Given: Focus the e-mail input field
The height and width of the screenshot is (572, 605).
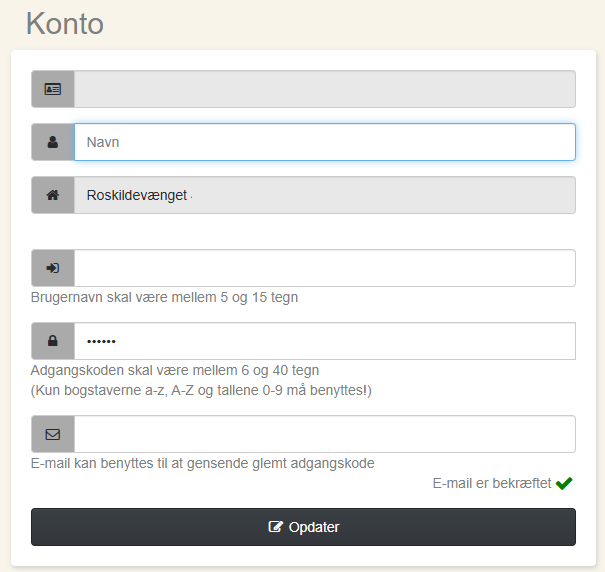Looking at the screenshot, I should [x=324, y=434].
